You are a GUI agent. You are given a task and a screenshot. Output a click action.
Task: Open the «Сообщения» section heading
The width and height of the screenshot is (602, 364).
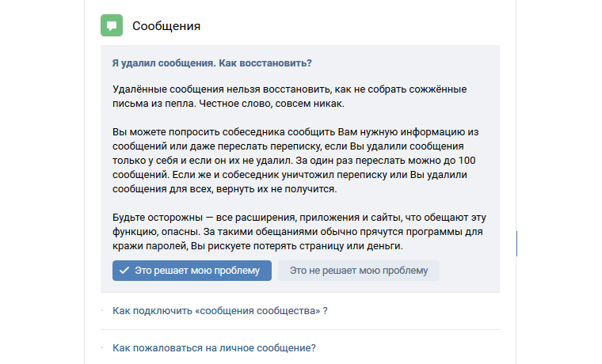click(x=166, y=25)
